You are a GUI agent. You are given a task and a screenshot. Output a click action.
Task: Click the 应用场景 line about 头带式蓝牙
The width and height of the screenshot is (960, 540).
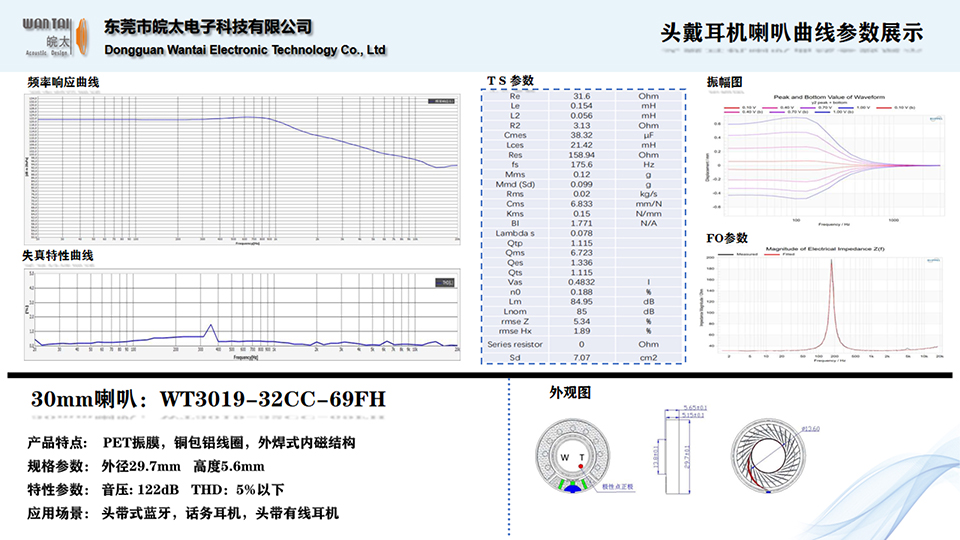182,513
